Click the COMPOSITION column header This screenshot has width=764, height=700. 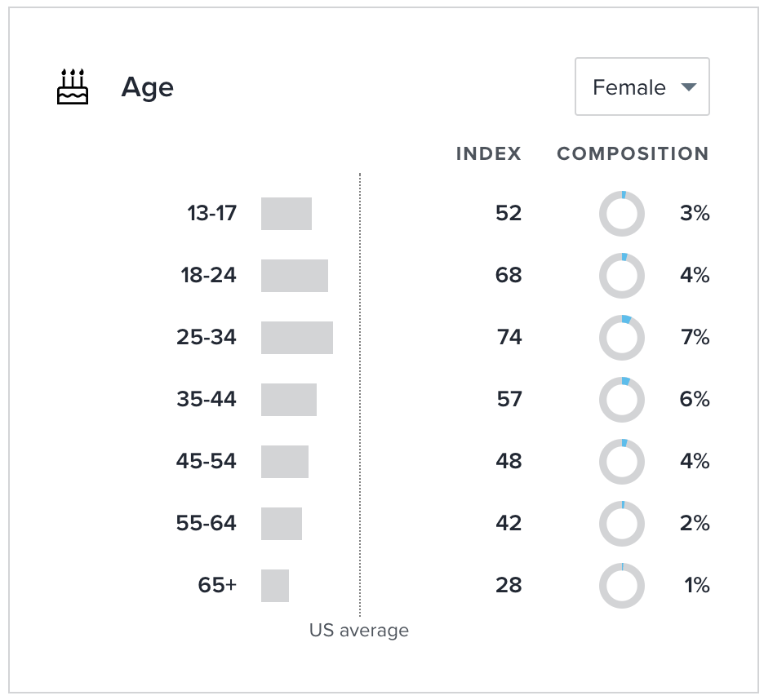pyautogui.click(x=633, y=154)
